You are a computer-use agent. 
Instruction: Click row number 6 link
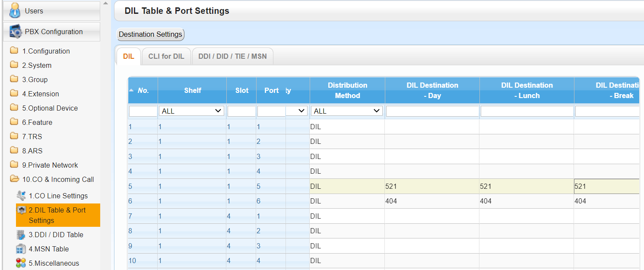[x=130, y=201]
